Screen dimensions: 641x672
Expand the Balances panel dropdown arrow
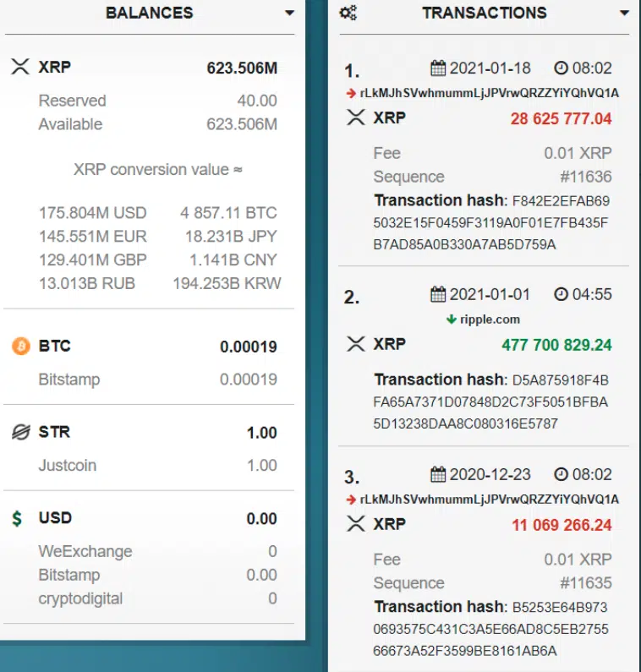289,14
